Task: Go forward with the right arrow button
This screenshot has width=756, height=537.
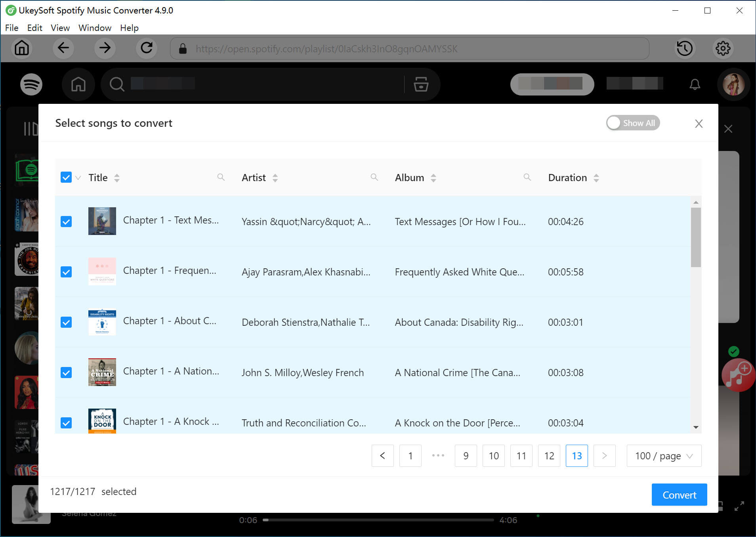Action: [x=105, y=48]
